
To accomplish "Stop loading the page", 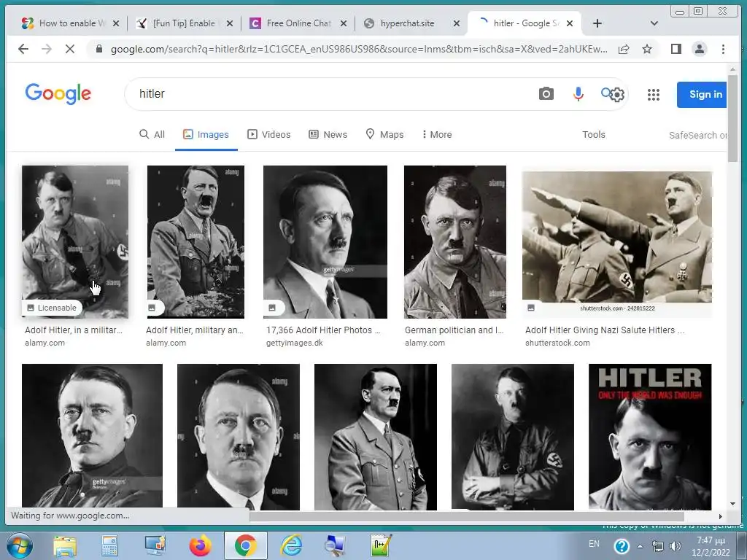I will coord(69,49).
